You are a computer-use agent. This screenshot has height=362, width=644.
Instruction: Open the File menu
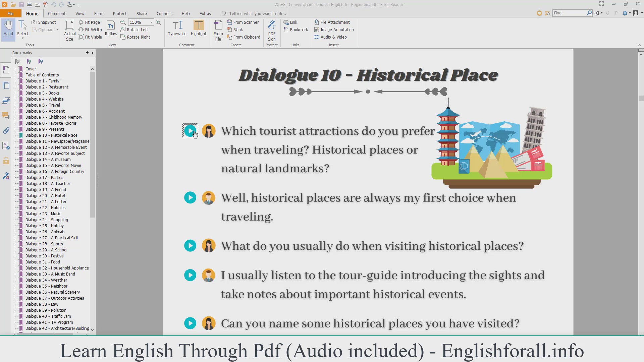tap(10, 13)
